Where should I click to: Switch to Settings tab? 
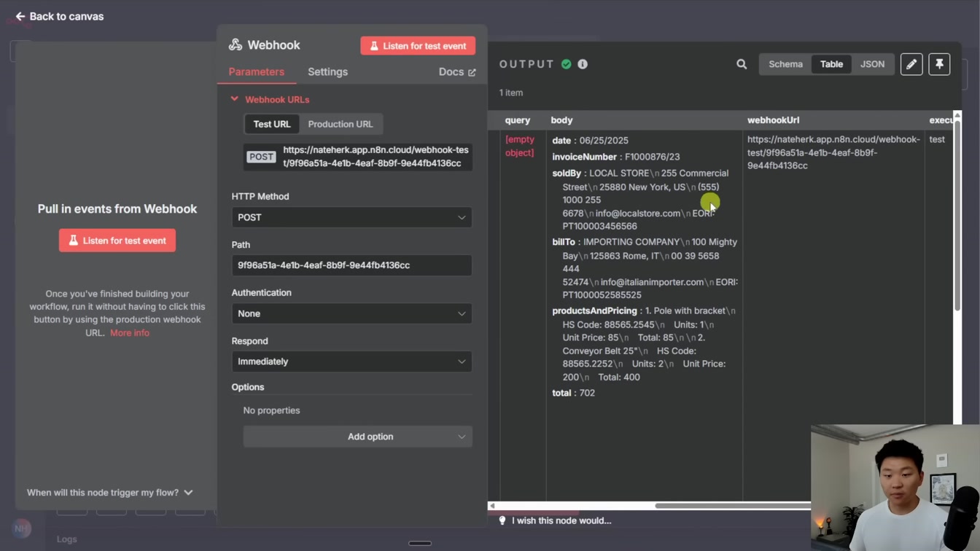pos(327,71)
